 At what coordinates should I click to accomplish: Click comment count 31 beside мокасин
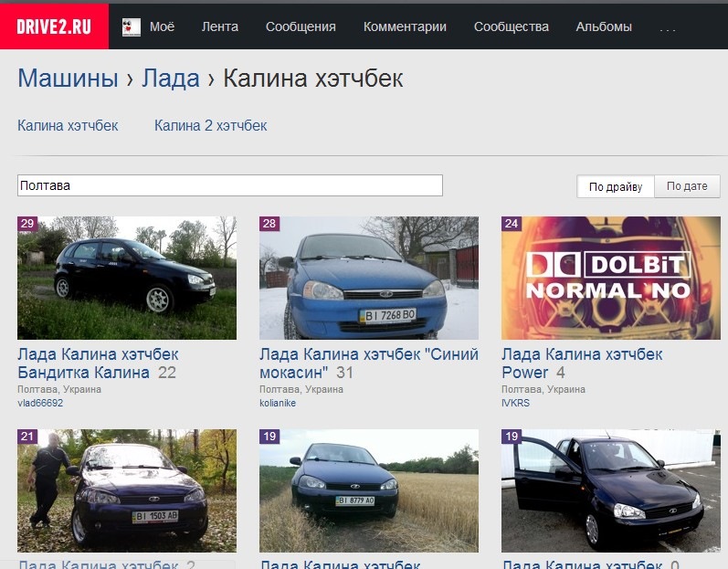click(x=344, y=373)
